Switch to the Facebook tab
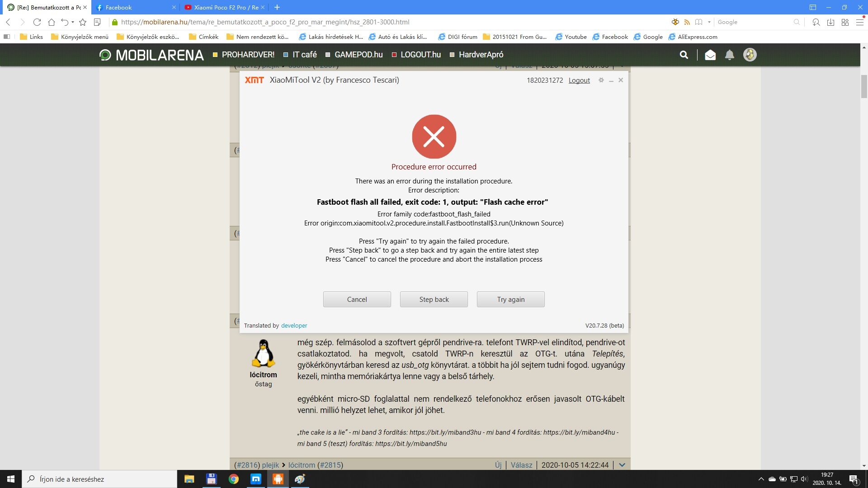The height and width of the screenshot is (488, 868). [136, 7]
